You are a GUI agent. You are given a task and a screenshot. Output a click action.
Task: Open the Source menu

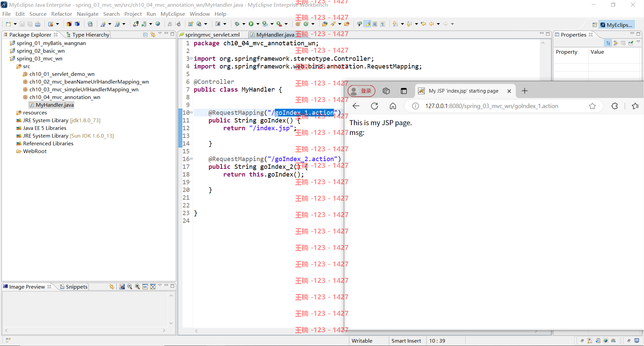(38, 14)
